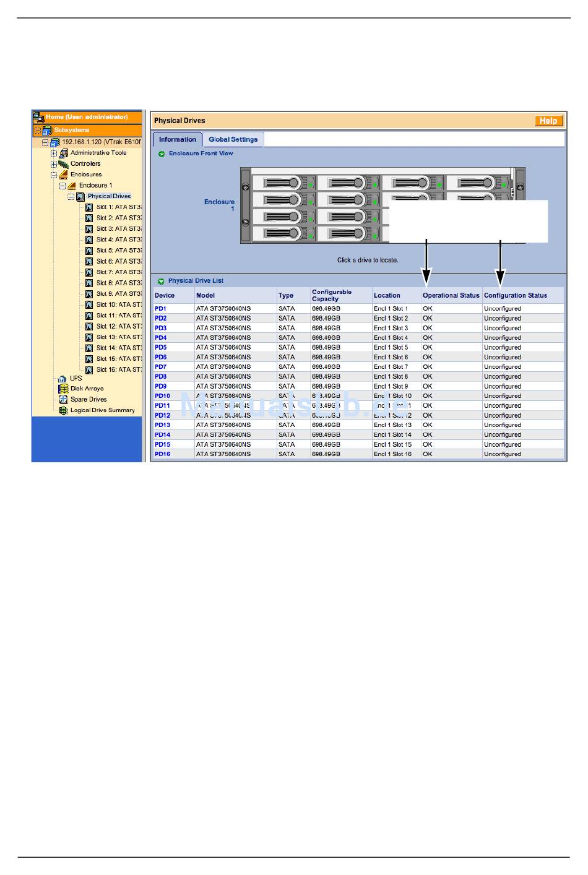Click the Administrative Tools icon

coord(63,153)
